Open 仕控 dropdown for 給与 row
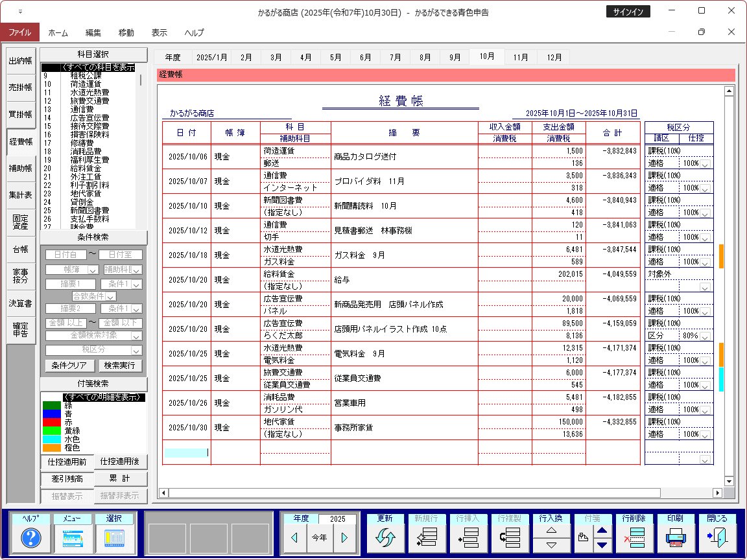Image resolution: width=747 pixels, height=560 pixels. [704, 286]
